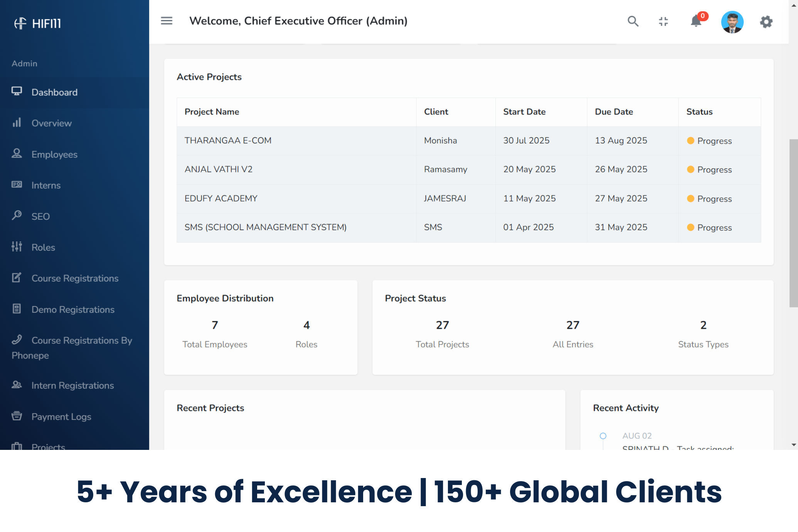This screenshot has height=532, width=798.
Task: Go to Overview in the sidebar
Action: pyautogui.click(x=51, y=123)
